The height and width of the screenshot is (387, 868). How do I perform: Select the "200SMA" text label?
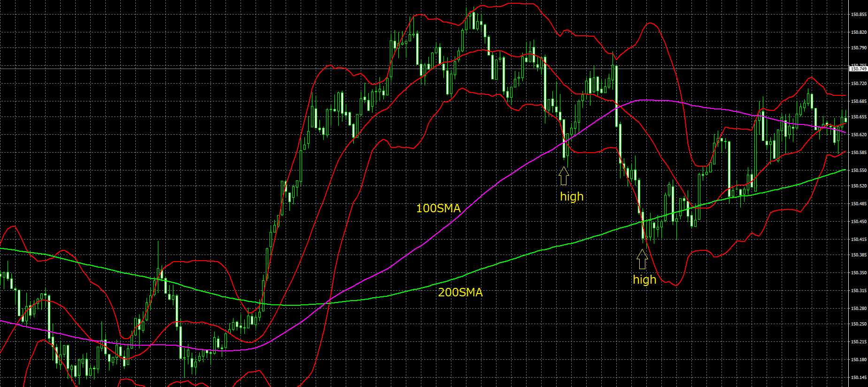click(x=460, y=292)
